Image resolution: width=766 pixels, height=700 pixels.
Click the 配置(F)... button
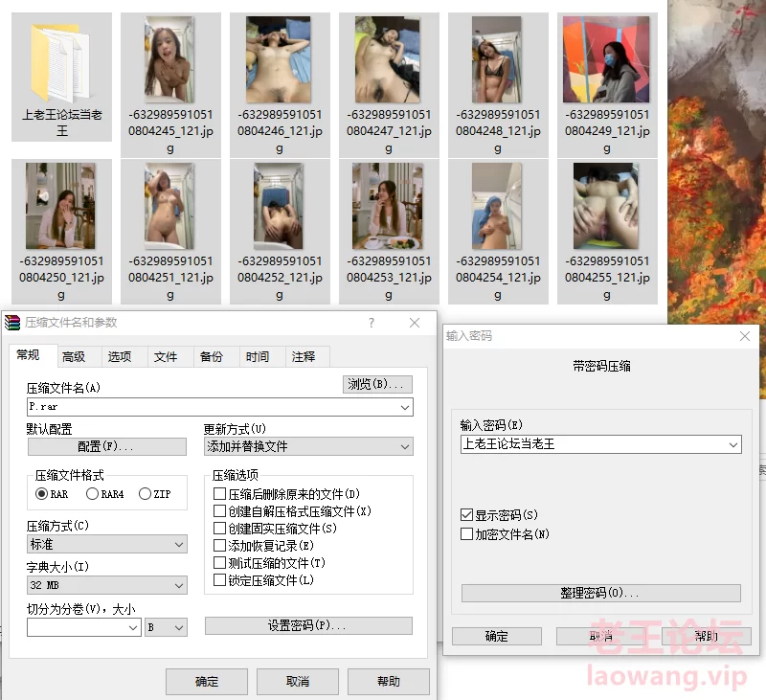(107, 446)
